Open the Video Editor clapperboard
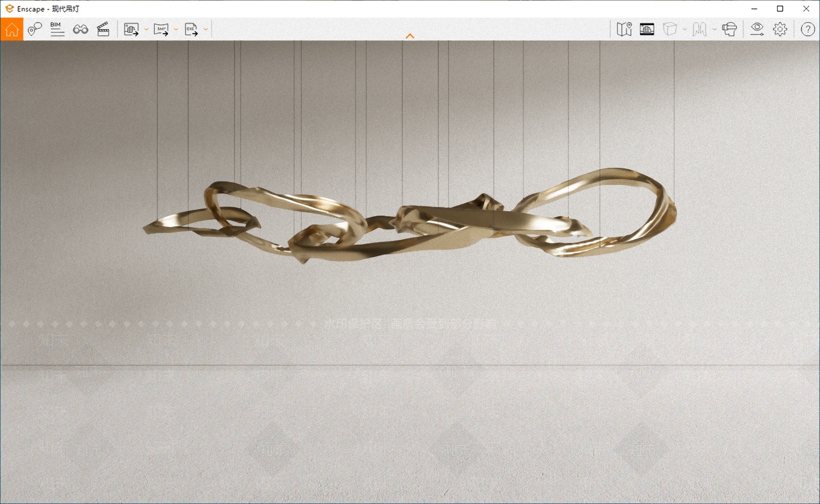Screen dimensions: 820x504 click(x=103, y=29)
